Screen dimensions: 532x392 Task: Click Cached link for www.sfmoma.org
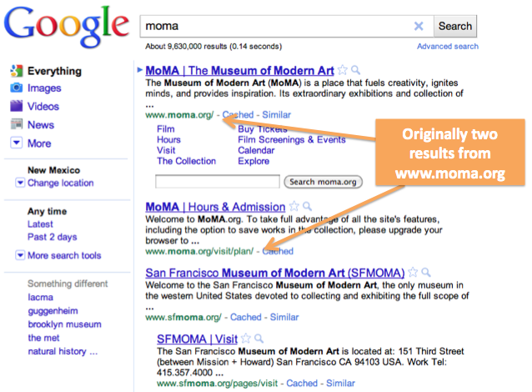(246, 317)
